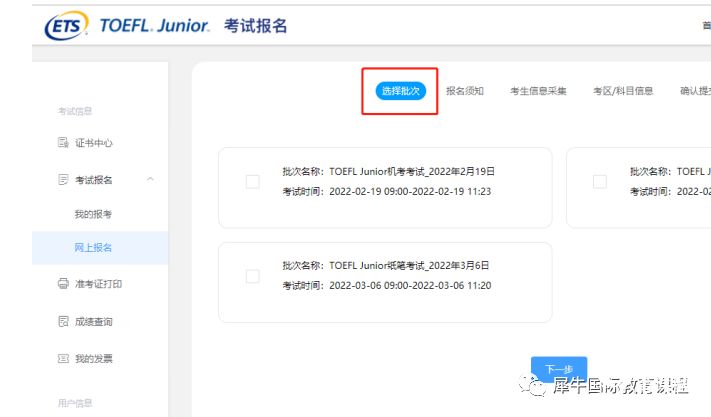The image size is (711, 417).
Task: Click the 考试信息 section label
Action: (x=75, y=111)
